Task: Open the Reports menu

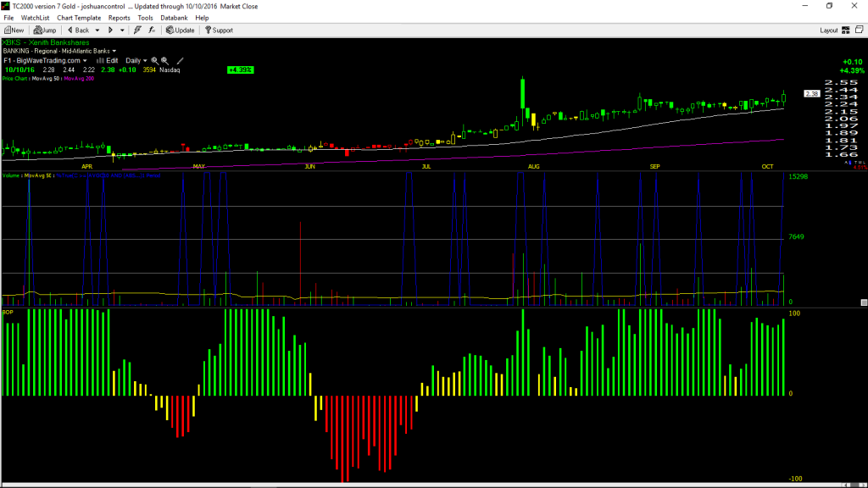Action: click(119, 19)
